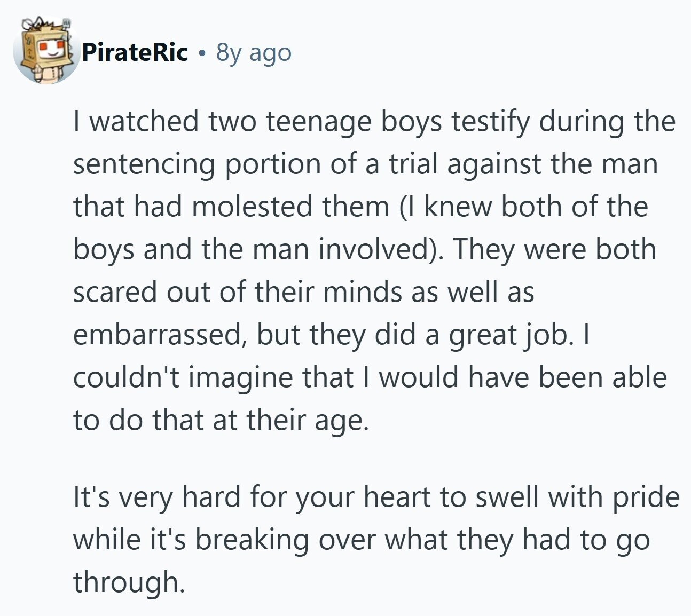Click the dot separator after PirateRic
Screen dimensions: 691x616
[x=201, y=53]
